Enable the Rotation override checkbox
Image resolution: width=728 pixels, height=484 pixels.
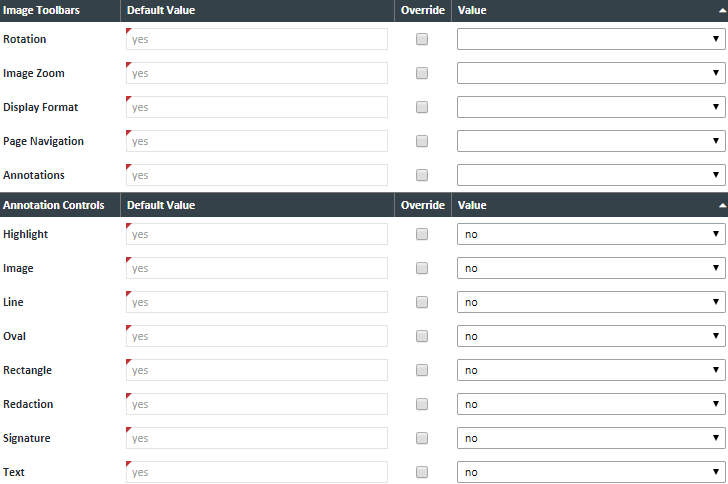(x=422, y=39)
